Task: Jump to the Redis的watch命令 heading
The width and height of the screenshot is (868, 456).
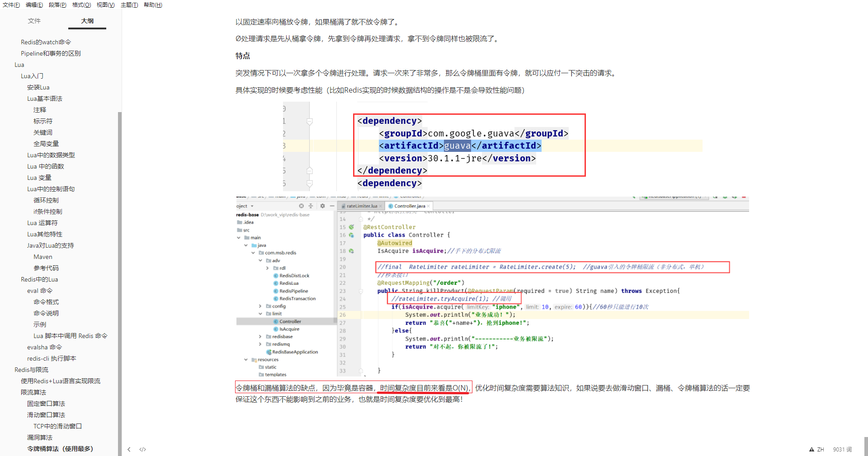Action: tap(46, 42)
